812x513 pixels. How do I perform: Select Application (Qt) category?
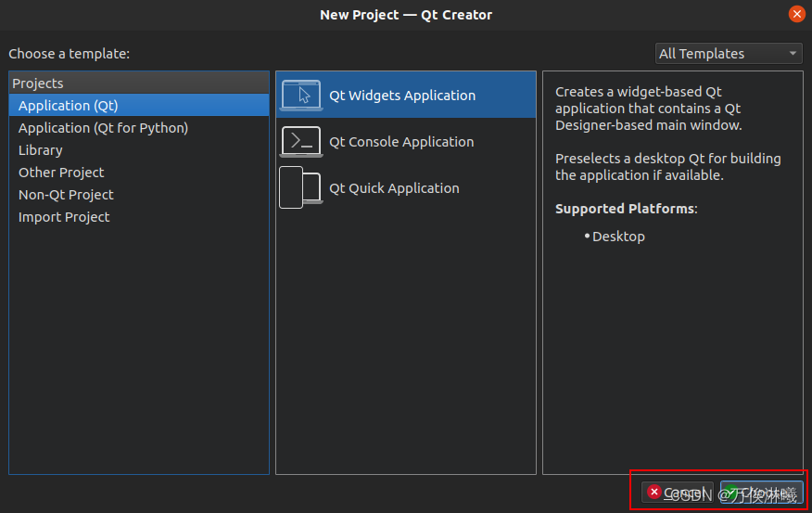click(139, 105)
